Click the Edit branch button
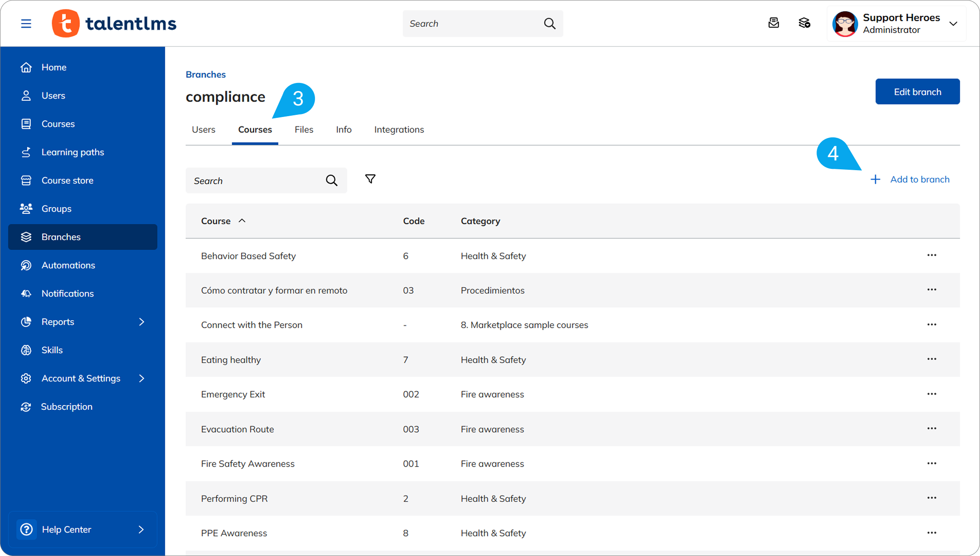 [917, 91]
